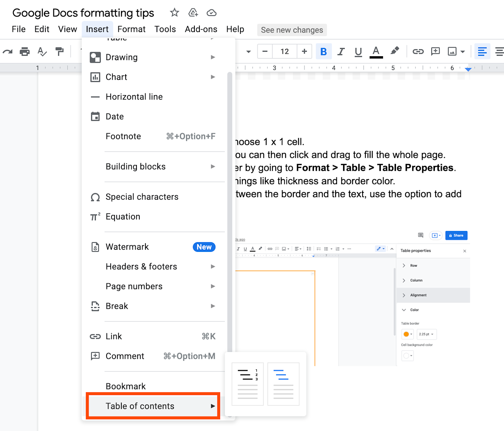Decrease font size with the minus button
This screenshot has width=504, height=431.
[x=265, y=52]
